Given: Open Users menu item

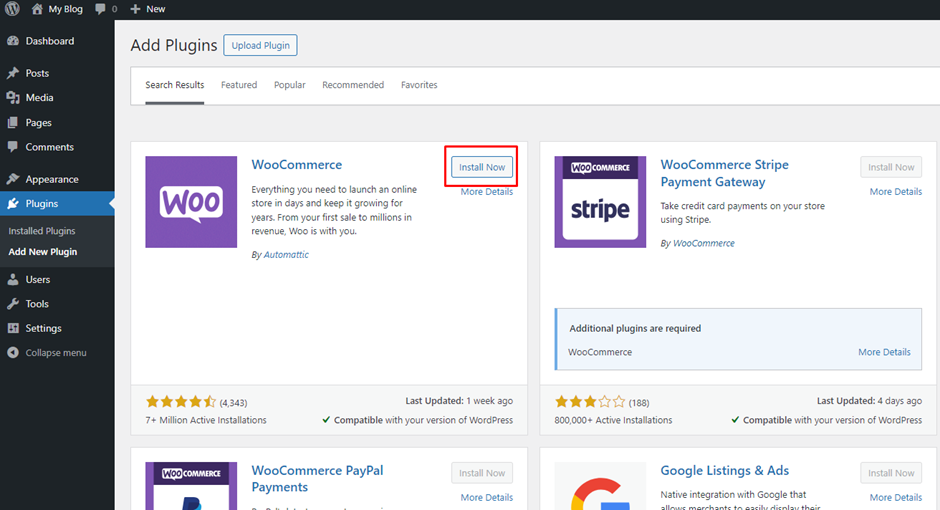Looking at the screenshot, I should click(x=38, y=279).
